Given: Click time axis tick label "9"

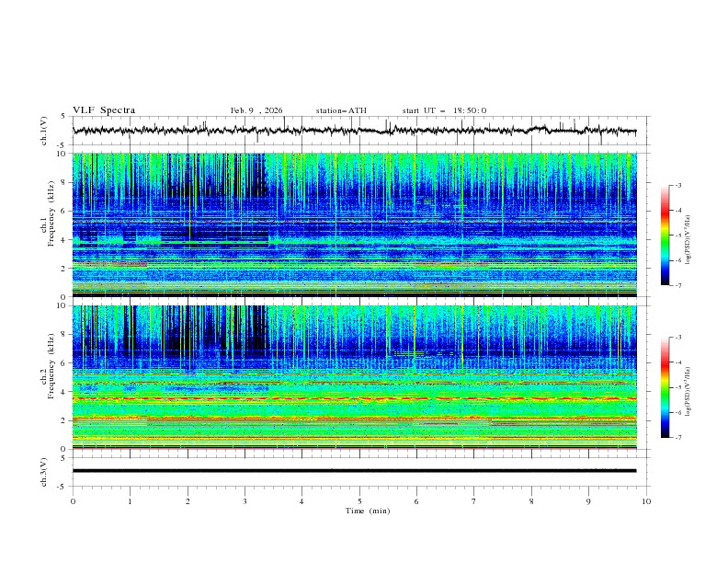Looking at the screenshot, I should pyautogui.click(x=588, y=501).
